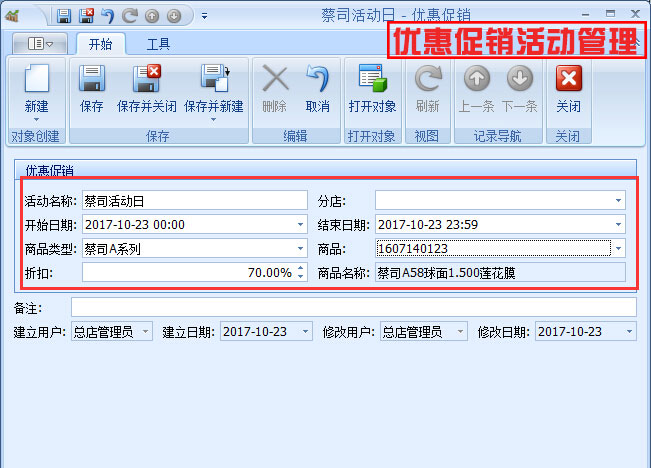Open the 结束日期 date dropdown
Screen dimensions: 651x468
[x=619, y=224]
